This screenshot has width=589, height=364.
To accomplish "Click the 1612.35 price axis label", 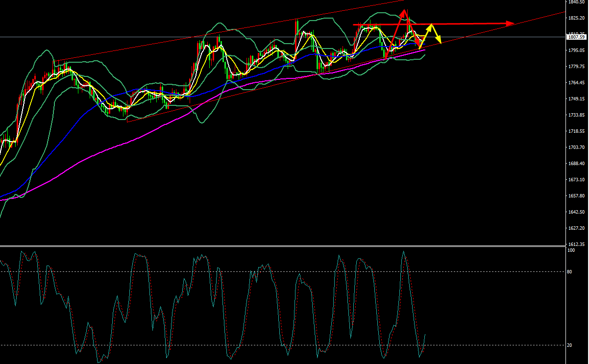I will (576, 244).
